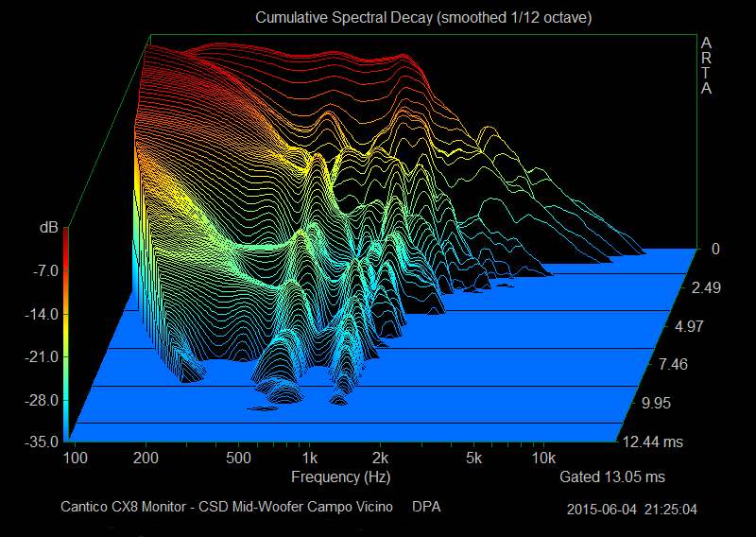
Task: Click the 'dB' axis label
Action: coord(49,227)
